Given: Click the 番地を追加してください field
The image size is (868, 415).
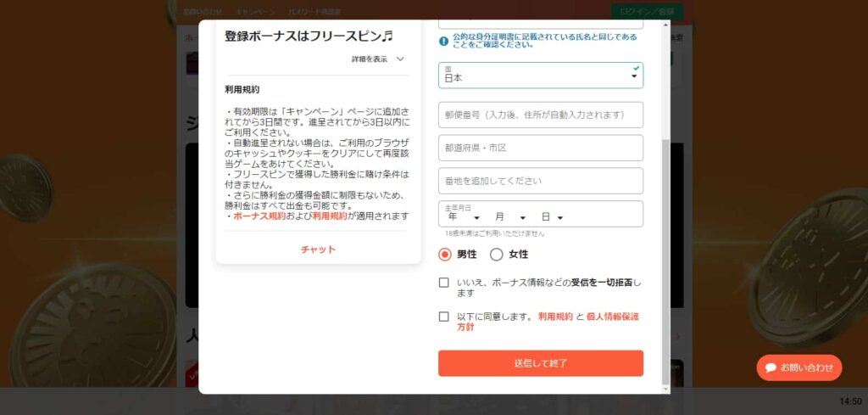Looking at the screenshot, I should (540, 181).
